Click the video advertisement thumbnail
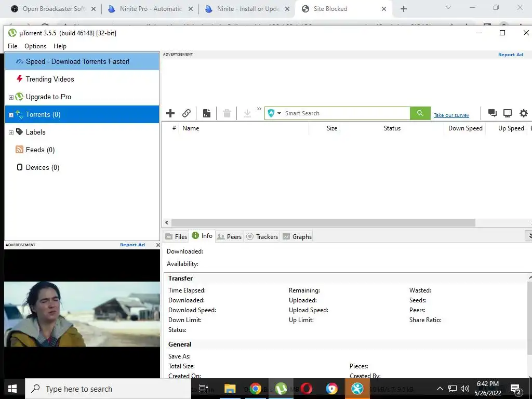The width and height of the screenshot is (532, 399). click(82, 314)
